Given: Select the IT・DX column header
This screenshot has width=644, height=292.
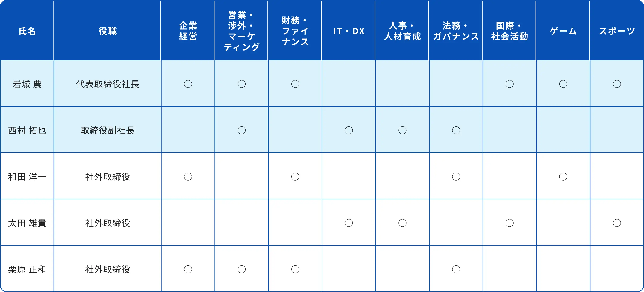Looking at the screenshot, I should click(x=349, y=31).
